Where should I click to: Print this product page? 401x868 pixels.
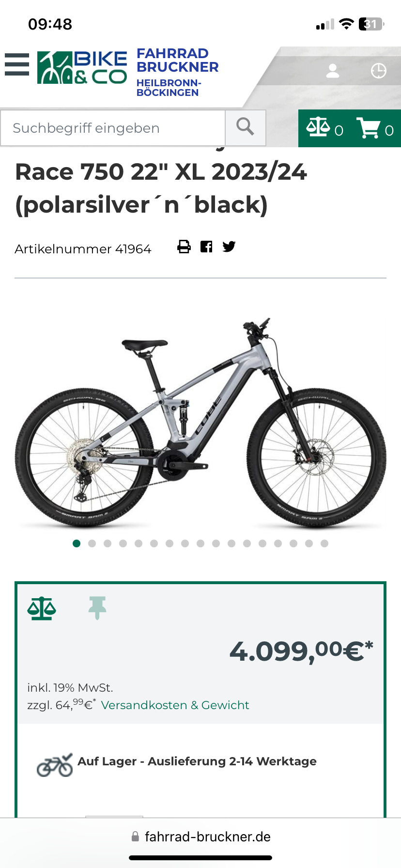[184, 247]
